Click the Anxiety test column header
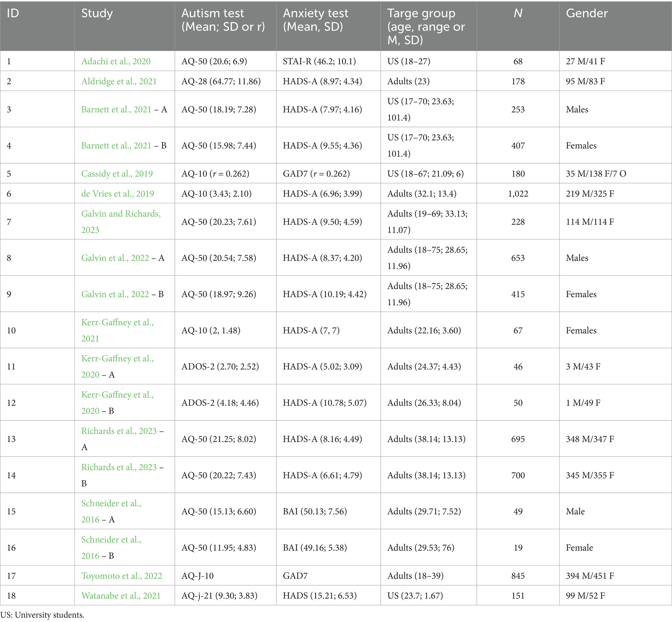The width and height of the screenshot is (672, 622). coord(315,20)
